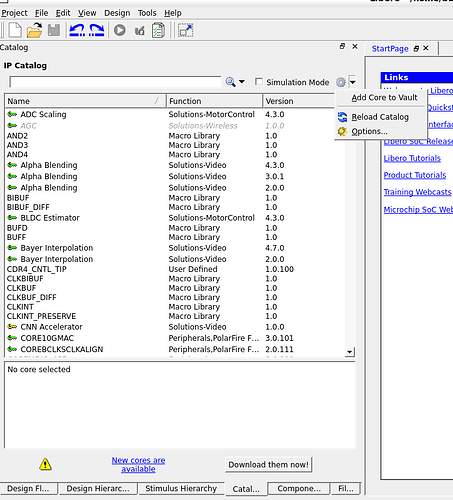Undo with the blue left arrow

(77, 31)
